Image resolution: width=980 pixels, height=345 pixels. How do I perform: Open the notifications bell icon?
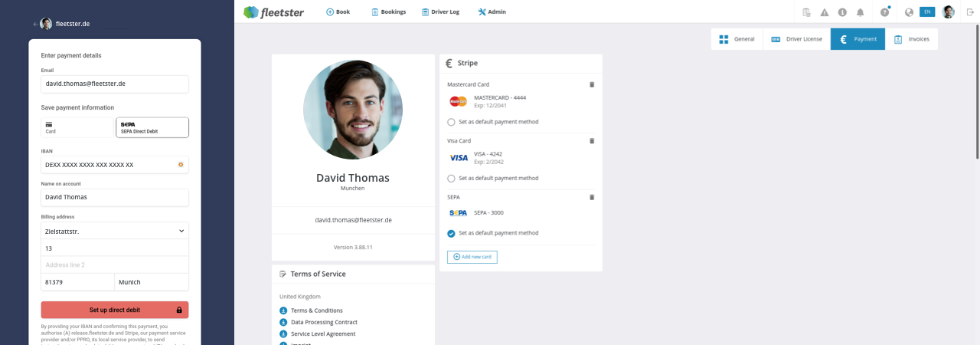click(861, 12)
